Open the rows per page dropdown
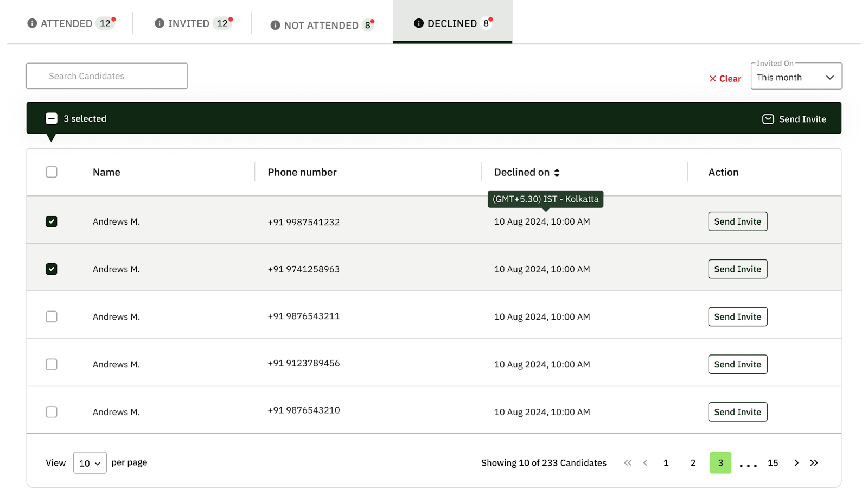Viewport: 868px width, 488px height. [90, 463]
